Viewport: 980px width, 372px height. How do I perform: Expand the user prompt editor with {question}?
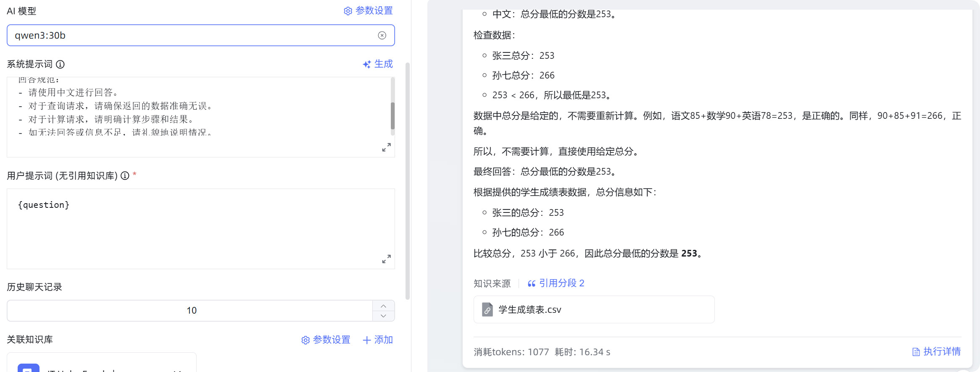pyautogui.click(x=386, y=259)
